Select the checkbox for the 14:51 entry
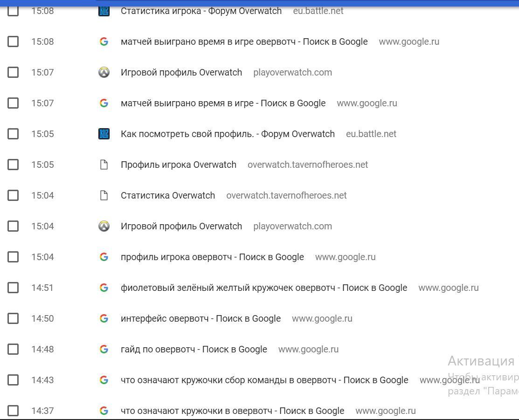The height and width of the screenshot is (420, 519). click(13, 288)
